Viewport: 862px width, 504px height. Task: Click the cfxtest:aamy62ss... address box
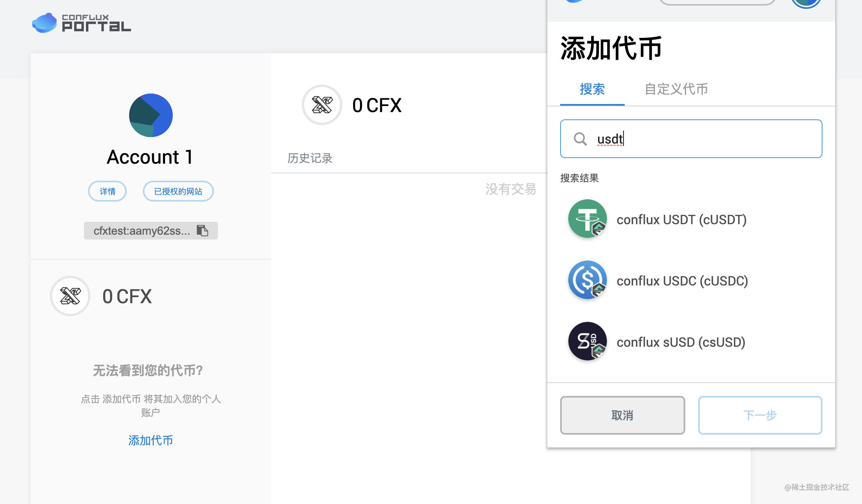[x=151, y=231]
